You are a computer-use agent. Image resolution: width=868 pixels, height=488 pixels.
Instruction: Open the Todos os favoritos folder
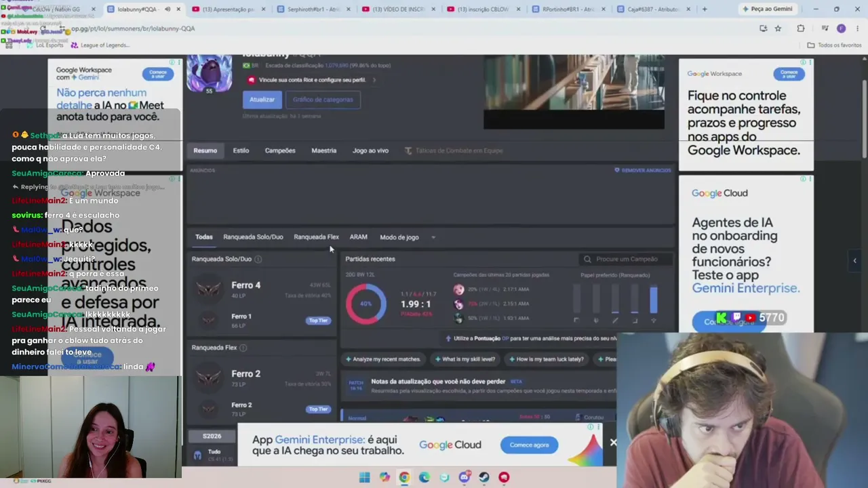(x=834, y=45)
